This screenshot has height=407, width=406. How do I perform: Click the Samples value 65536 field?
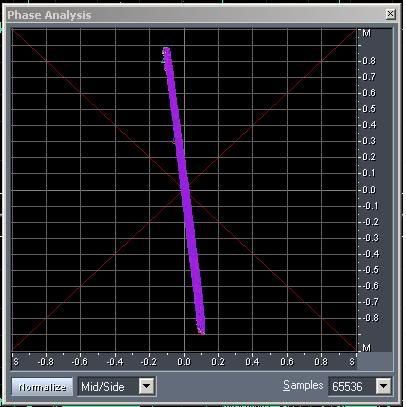[352, 387]
